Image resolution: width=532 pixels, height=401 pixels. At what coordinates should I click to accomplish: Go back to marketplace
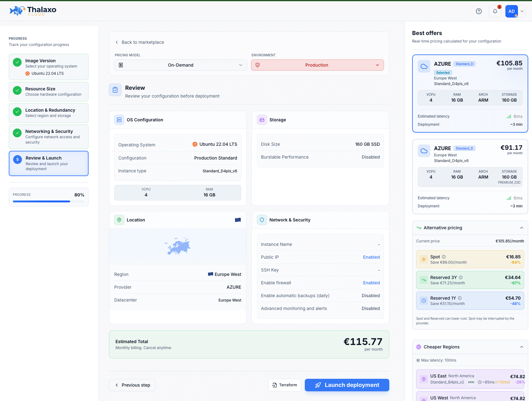pyautogui.click(x=140, y=42)
